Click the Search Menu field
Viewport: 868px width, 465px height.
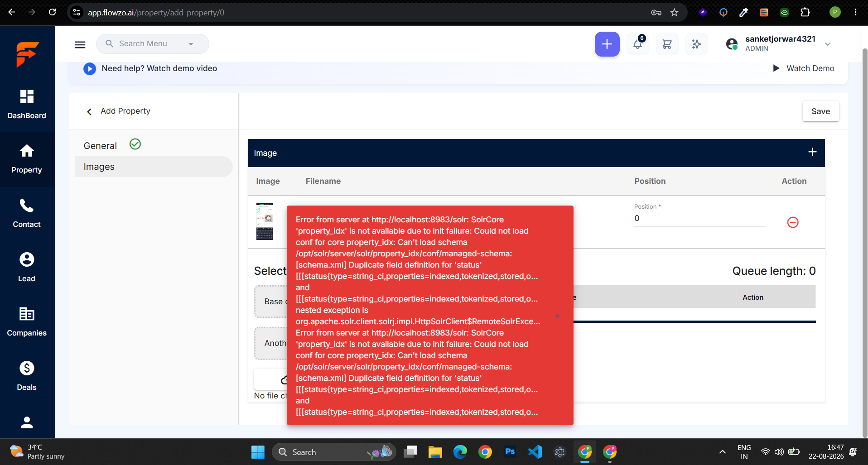153,44
